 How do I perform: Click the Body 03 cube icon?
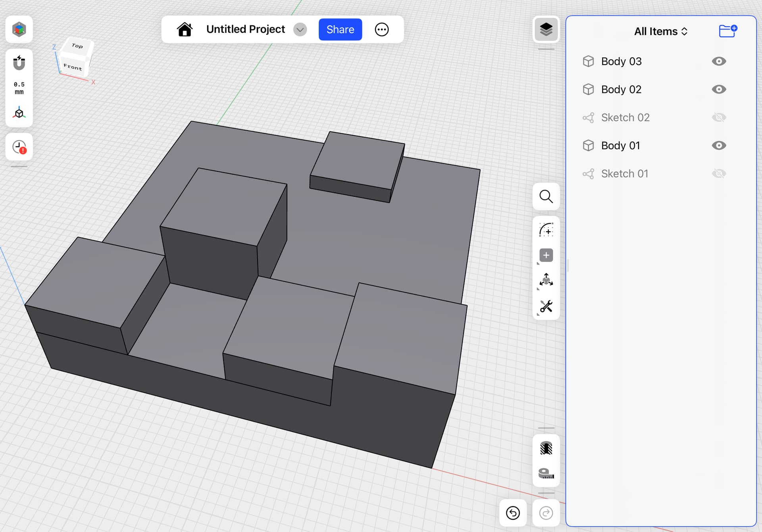(588, 61)
